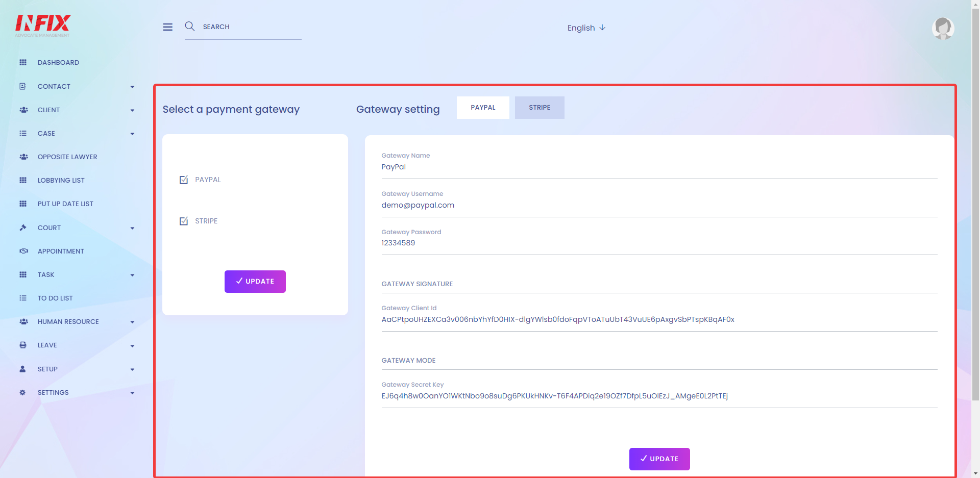Viewport: 980px width, 478px height.
Task: Edit the Gateway Username field
Action: (x=659, y=206)
